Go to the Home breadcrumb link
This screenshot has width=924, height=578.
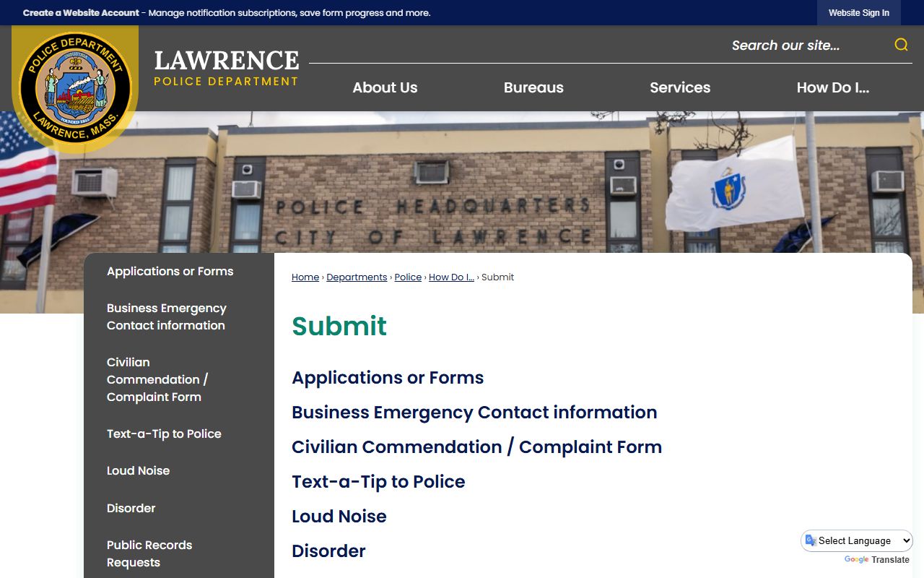pyautogui.click(x=305, y=277)
